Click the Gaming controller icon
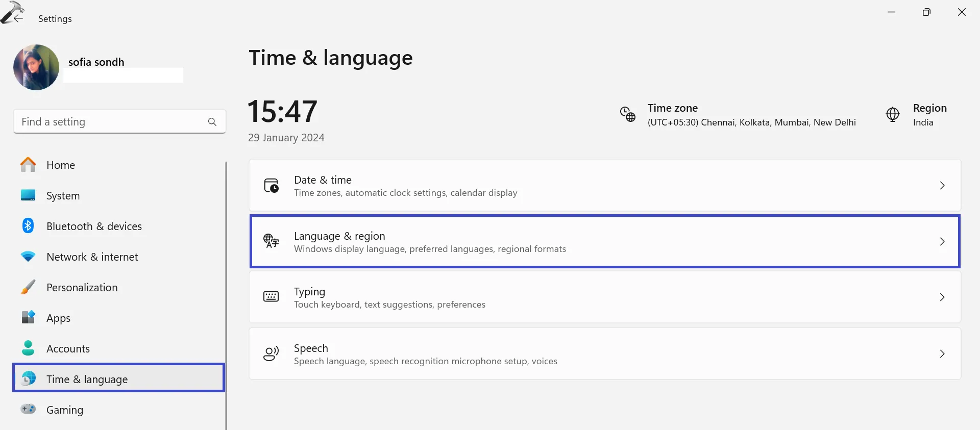 (28, 409)
